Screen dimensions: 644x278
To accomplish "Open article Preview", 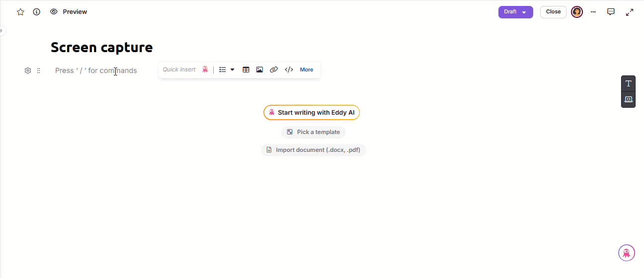I will tap(69, 12).
